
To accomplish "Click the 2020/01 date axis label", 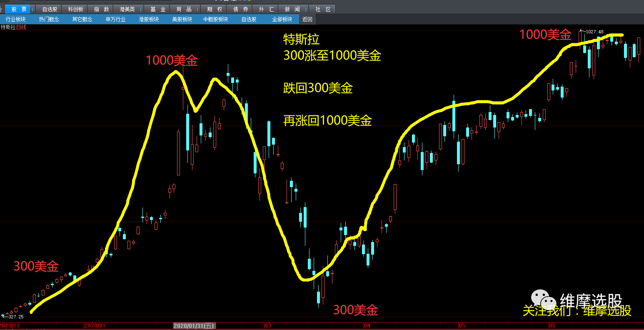I will (x=95, y=325).
